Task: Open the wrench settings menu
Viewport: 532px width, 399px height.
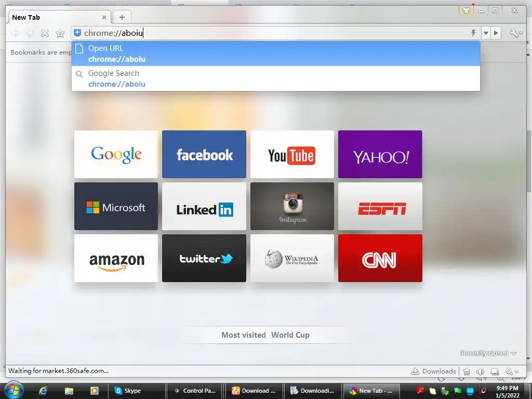Action: pos(516,33)
